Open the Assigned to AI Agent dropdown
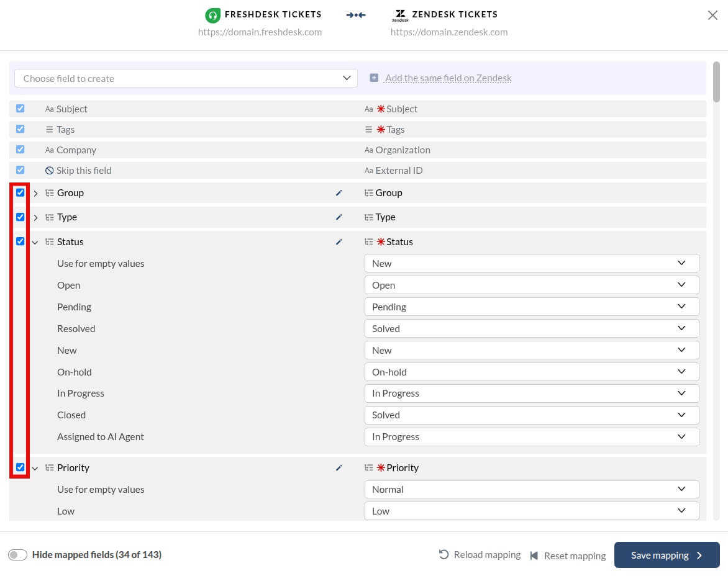 [x=532, y=437]
